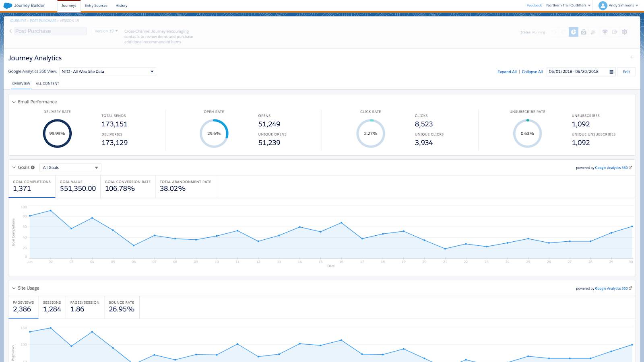
Task: Click the calendar icon next to the date range
Action: (611, 72)
